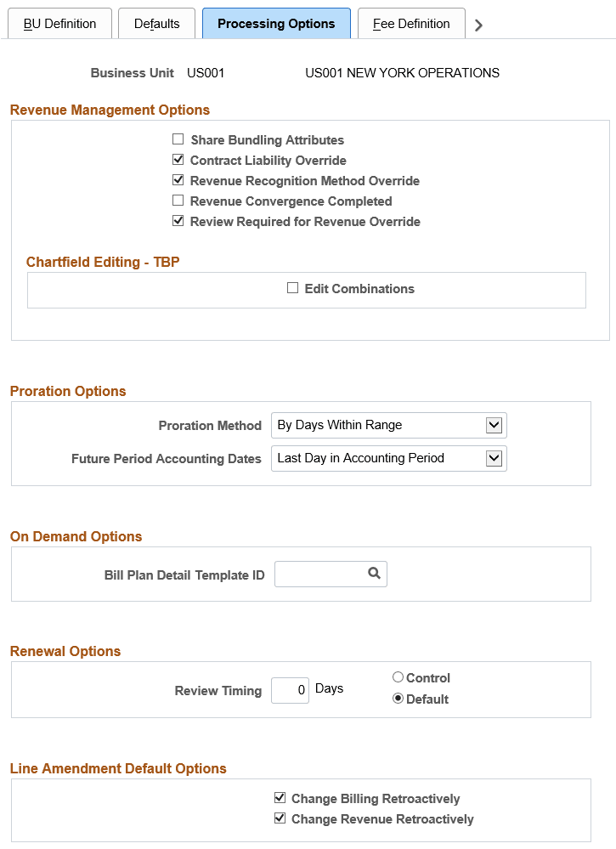616x849 pixels.
Task: Disable Revenue Recognition Method Override
Action: click(178, 180)
